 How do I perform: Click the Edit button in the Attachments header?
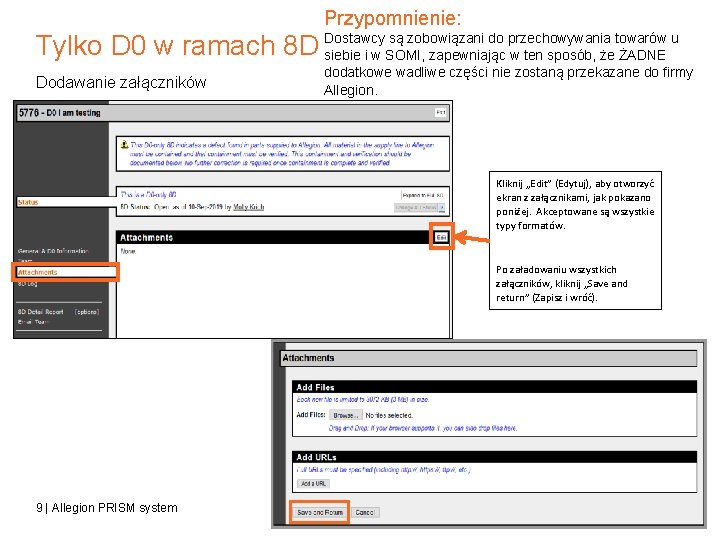point(441,237)
